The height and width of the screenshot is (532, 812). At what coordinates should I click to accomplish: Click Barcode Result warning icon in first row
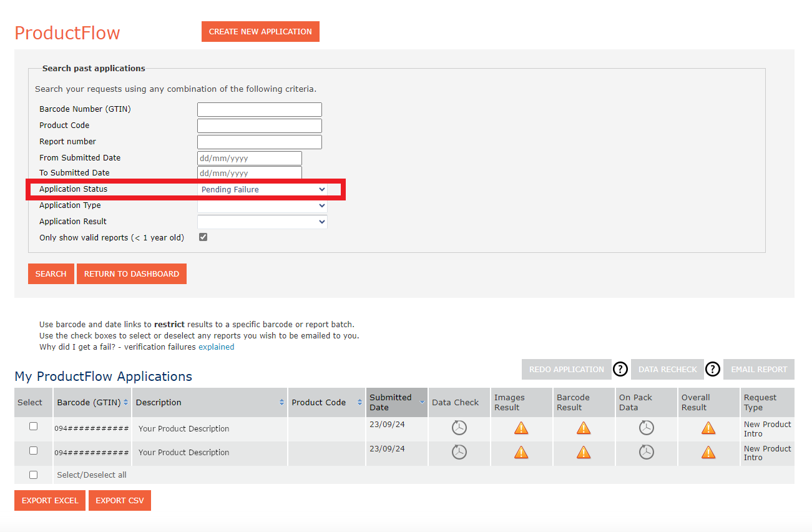pos(584,428)
